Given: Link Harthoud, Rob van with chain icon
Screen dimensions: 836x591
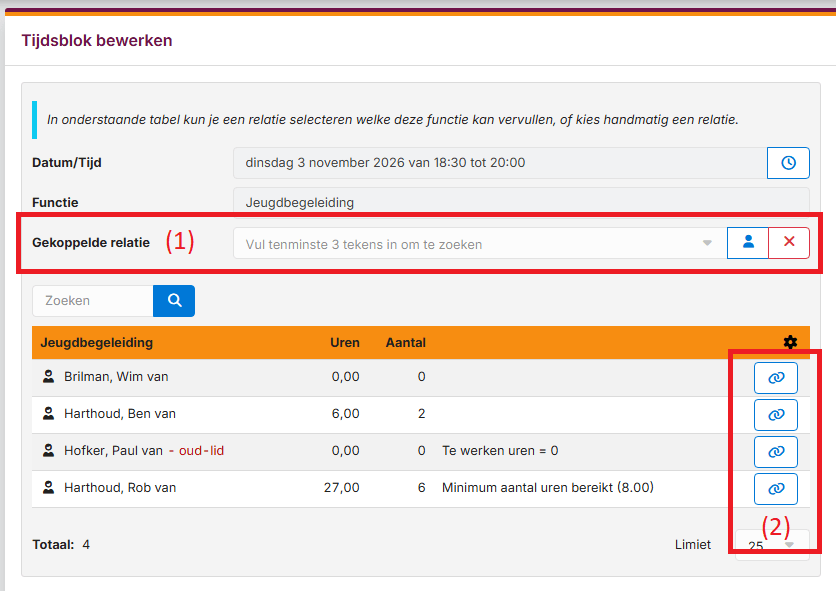Looking at the screenshot, I should click(x=776, y=489).
